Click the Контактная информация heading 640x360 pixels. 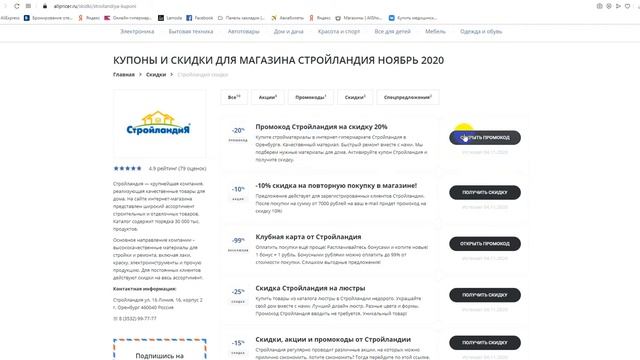click(x=144, y=289)
